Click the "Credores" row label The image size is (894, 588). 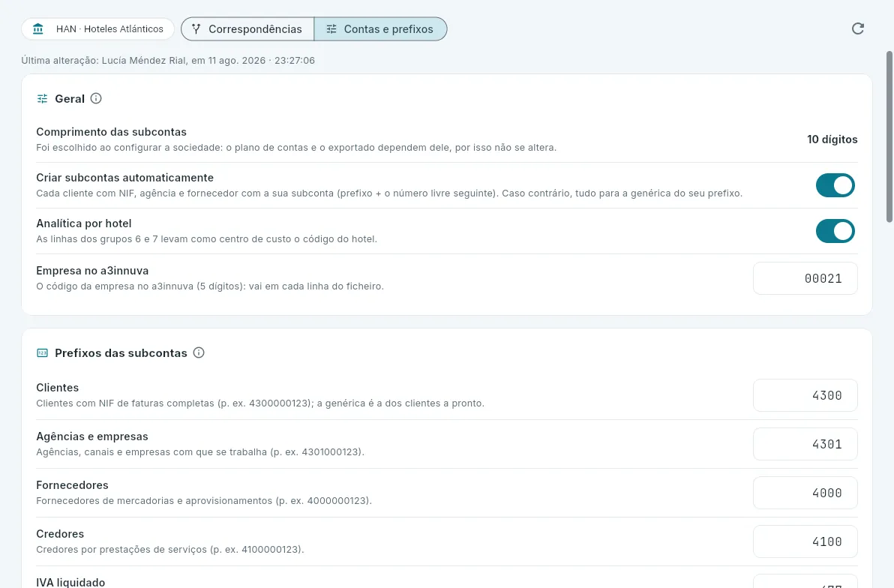click(x=60, y=534)
